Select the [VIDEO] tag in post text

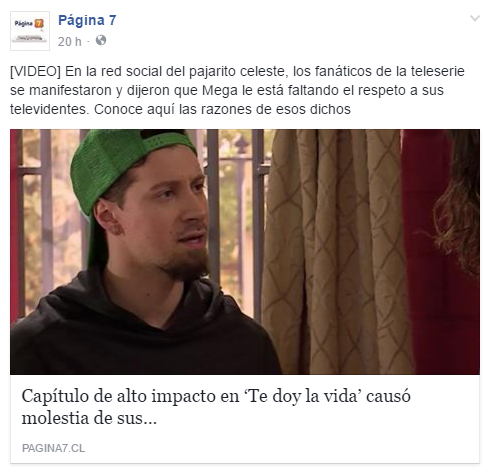(x=35, y=71)
